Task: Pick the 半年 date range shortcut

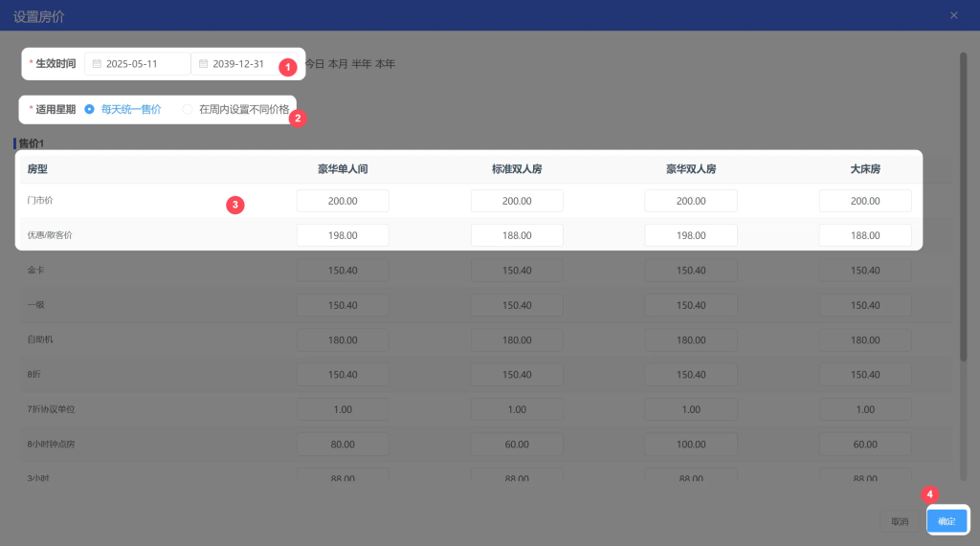Action: click(x=362, y=64)
